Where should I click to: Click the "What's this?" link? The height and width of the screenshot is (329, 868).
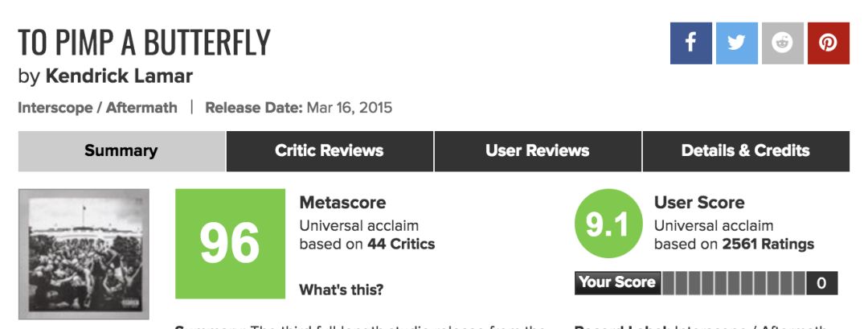pos(341,290)
